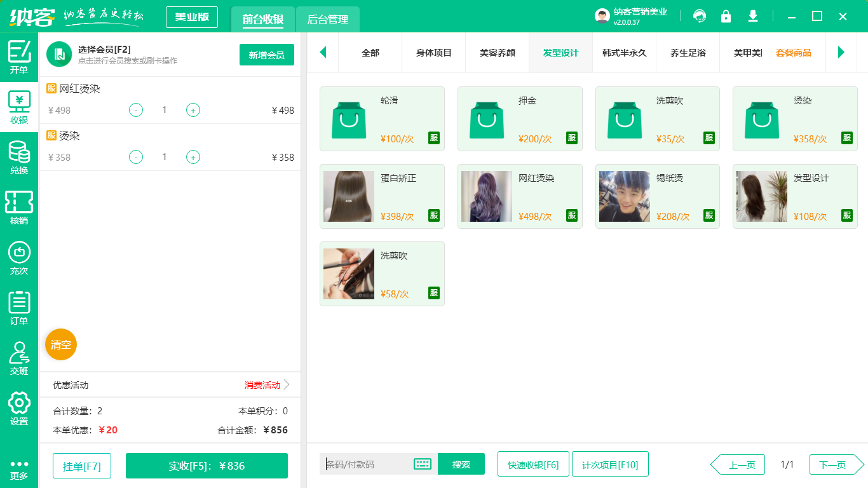Open customer service via the headset icon

(699, 16)
